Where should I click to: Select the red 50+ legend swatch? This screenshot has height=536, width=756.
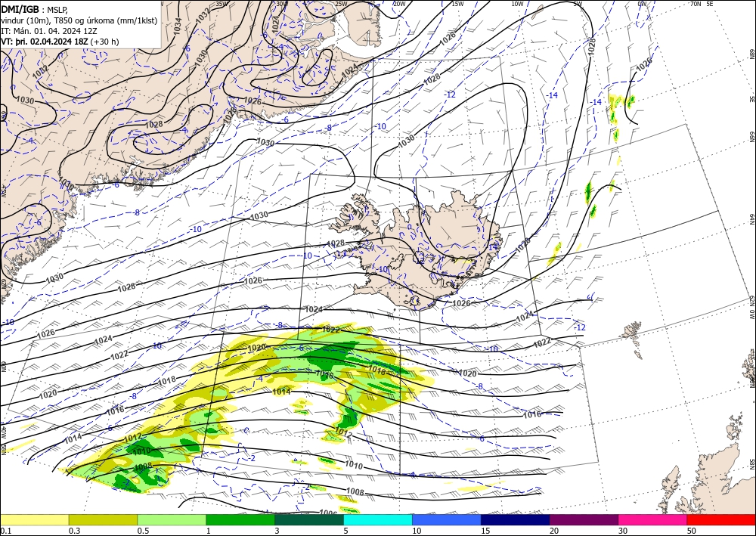coord(721,519)
